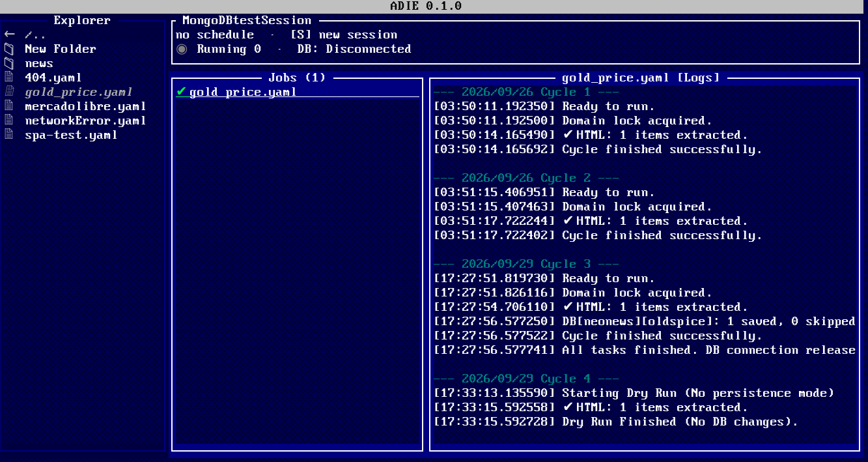Click the Running status indicator circle
The width and height of the screenshot is (868, 462).
point(182,49)
